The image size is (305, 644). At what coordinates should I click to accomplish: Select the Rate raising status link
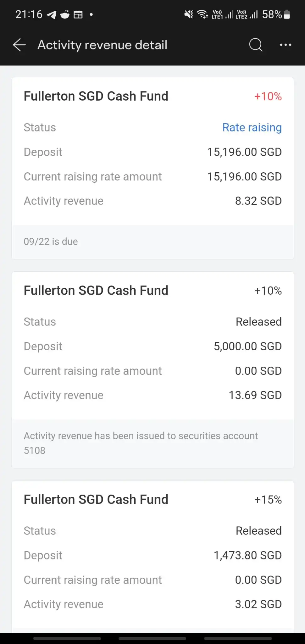252,127
